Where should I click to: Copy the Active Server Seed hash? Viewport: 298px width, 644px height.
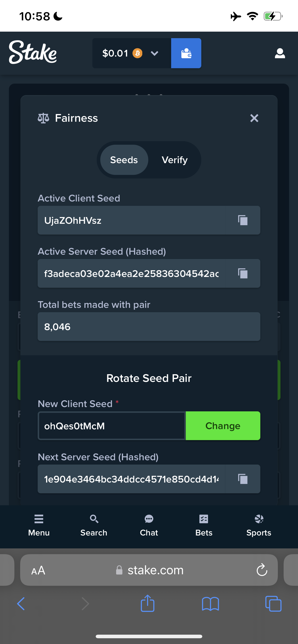pos(243,274)
